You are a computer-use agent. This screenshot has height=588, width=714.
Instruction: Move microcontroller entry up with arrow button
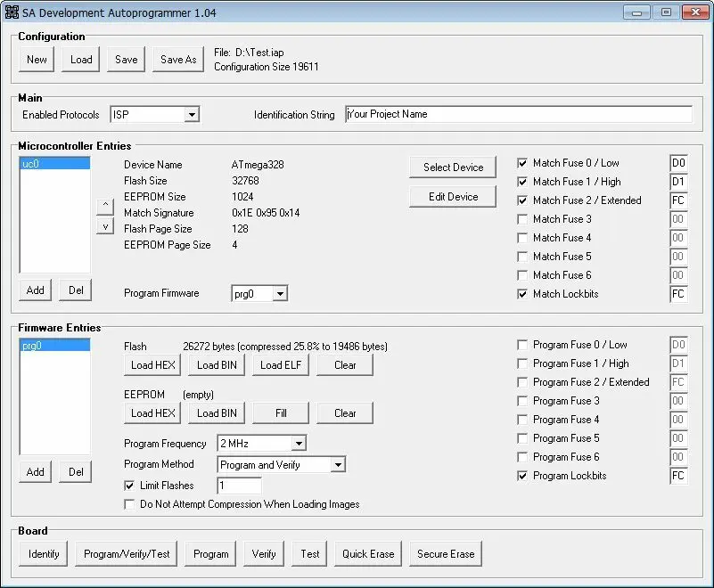105,207
